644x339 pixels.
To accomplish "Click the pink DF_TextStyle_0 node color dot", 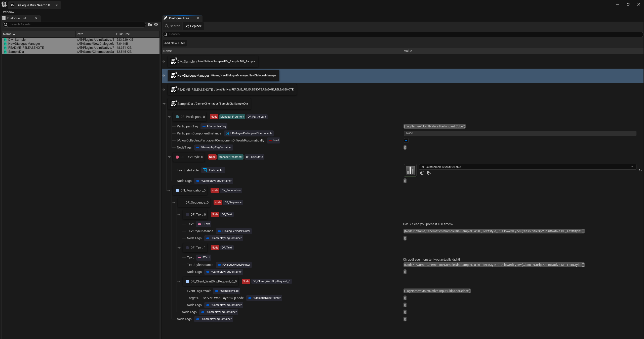I will click(x=177, y=157).
